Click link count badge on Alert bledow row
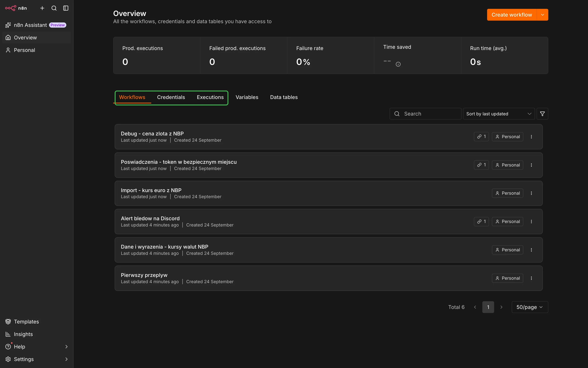This screenshot has height=368, width=588. click(481, 222)
